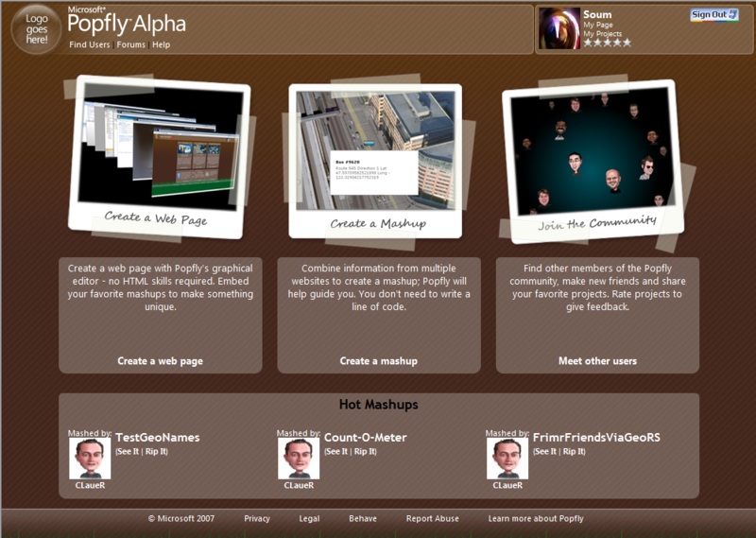Screen dimensions: 756x538
Task: Click the avatar beside TestGeoNames mashup
Action: click(x=90, y=459)
